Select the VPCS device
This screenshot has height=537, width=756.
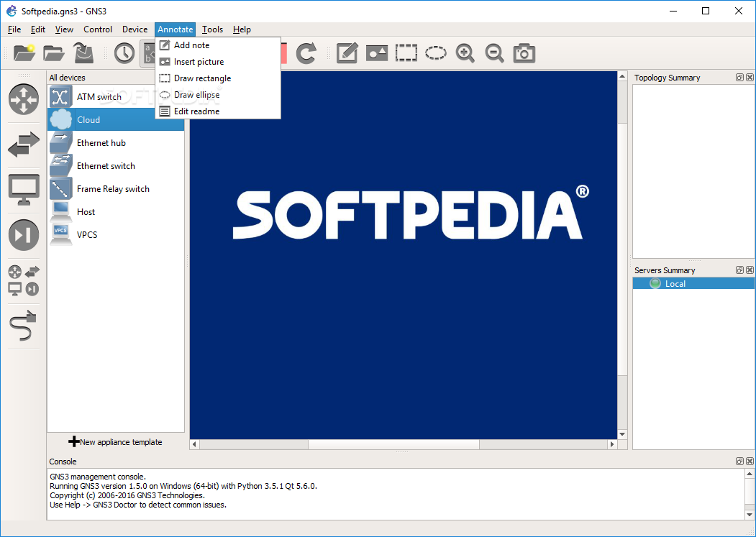[116, 235]
